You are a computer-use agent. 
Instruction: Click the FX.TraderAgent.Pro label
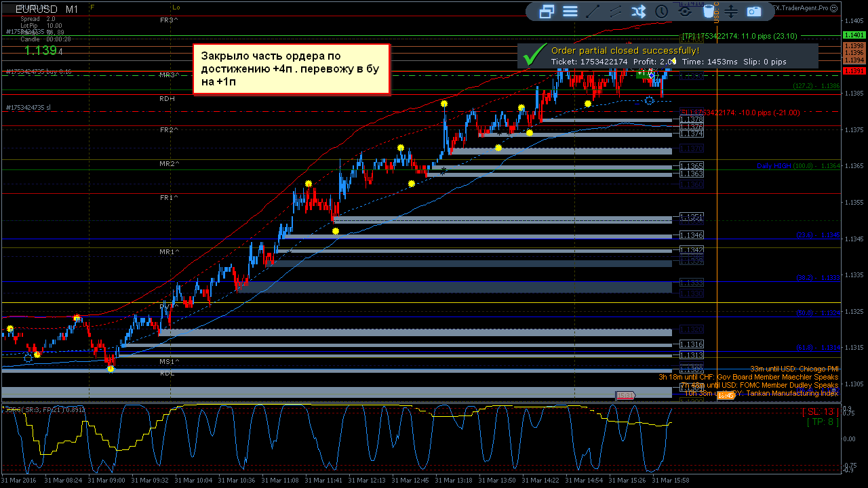(801, 8)
